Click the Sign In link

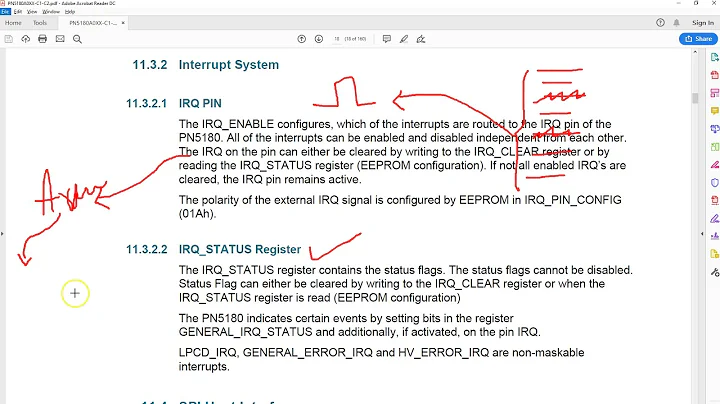click(x=703, y=22)
